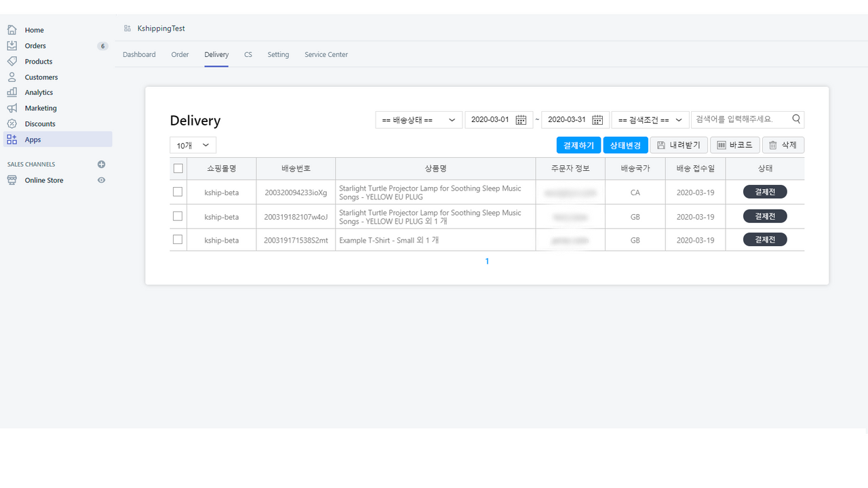Viewport: 868px width, 488px height.
Task: Click delivery number 200319171538S2mt
Action: (296, 240)
